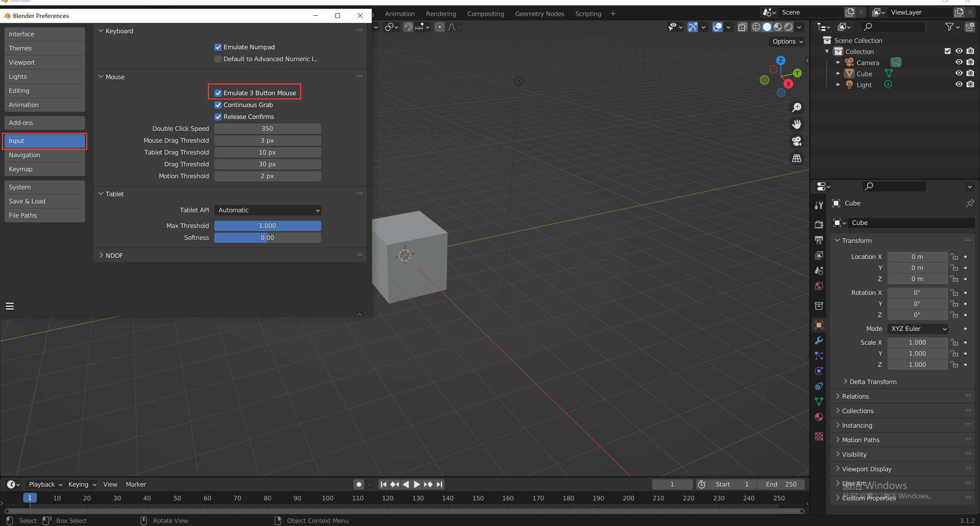Open the Add-ons preferences tab
980x526 pixels.
click(x=45, y=123)
